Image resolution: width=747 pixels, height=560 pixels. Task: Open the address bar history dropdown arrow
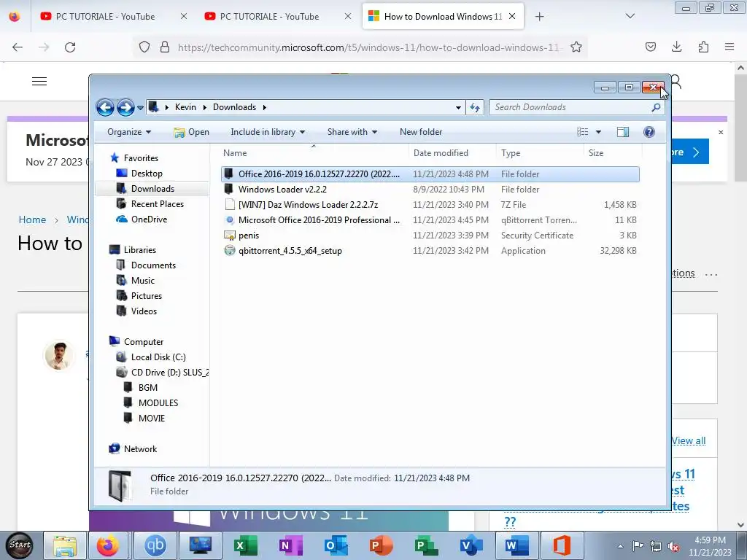point(458,108)
